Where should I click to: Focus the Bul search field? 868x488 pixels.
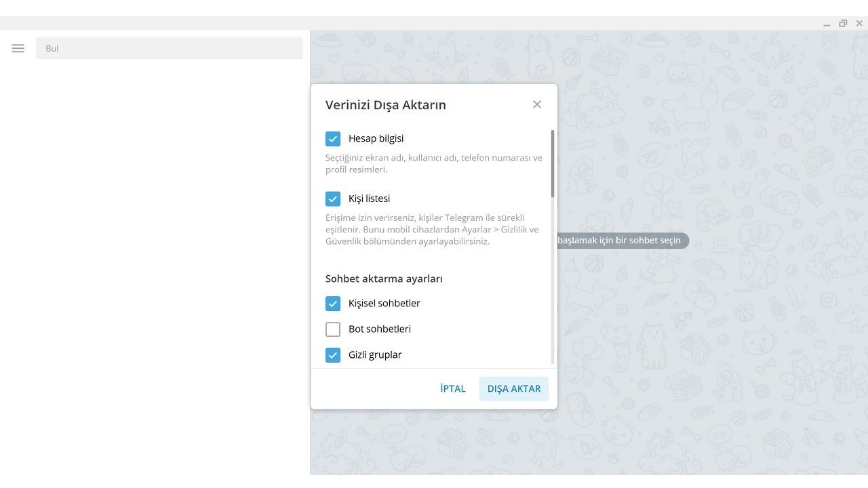point(170,48)
